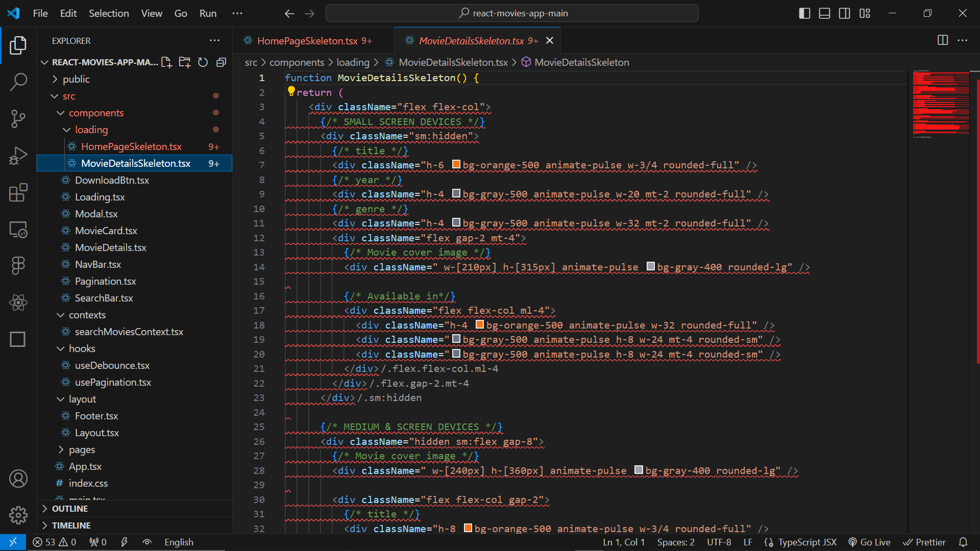Collapse all folders in Explorer
This screenshot has width=980, height=551.
click(221, 62)
